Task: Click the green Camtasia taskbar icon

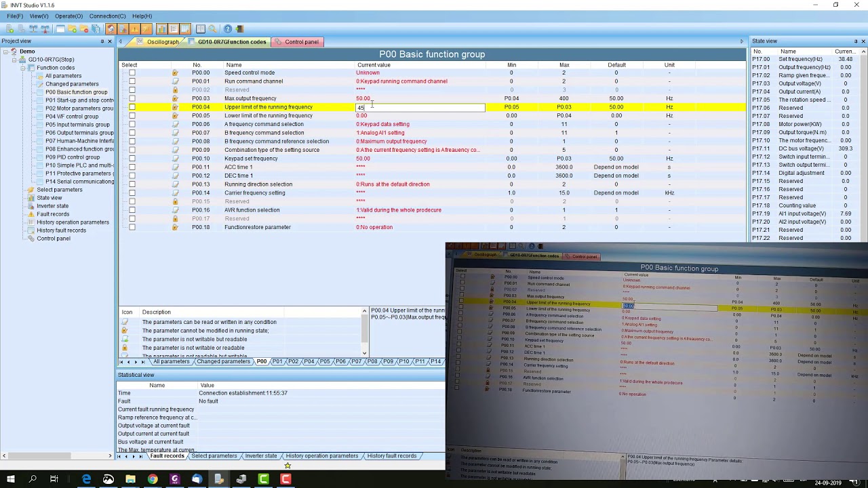Action: 264,479
